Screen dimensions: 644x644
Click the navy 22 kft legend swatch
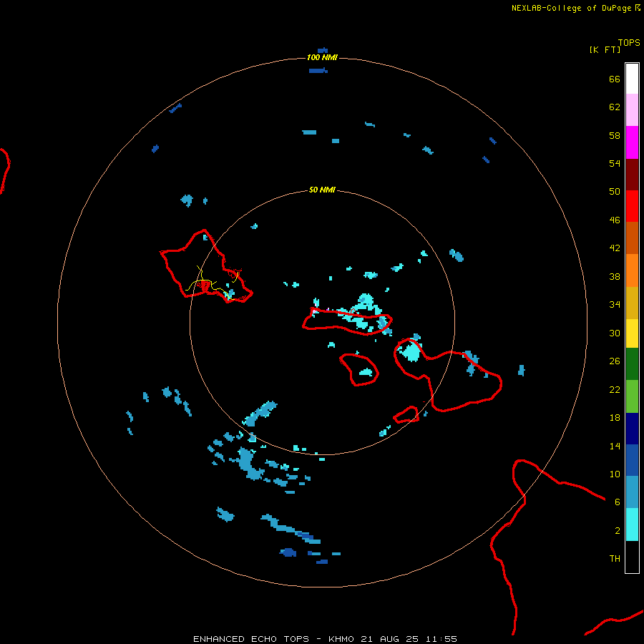(x=632, y=429)
